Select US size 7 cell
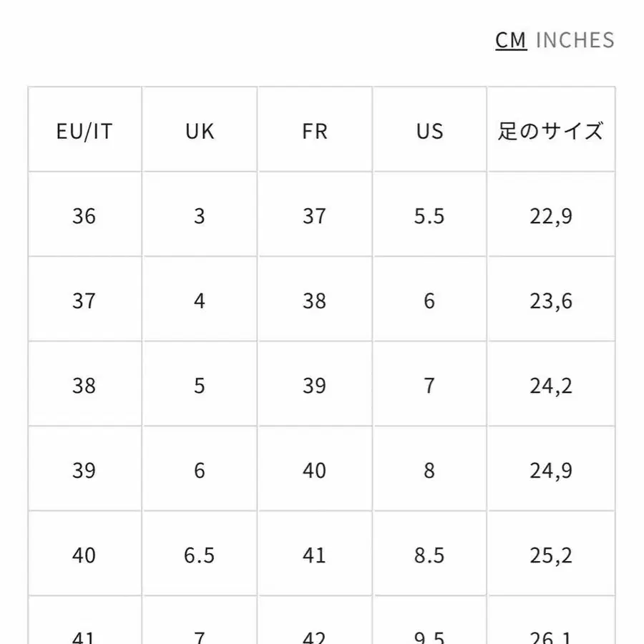 click(429, 386)
